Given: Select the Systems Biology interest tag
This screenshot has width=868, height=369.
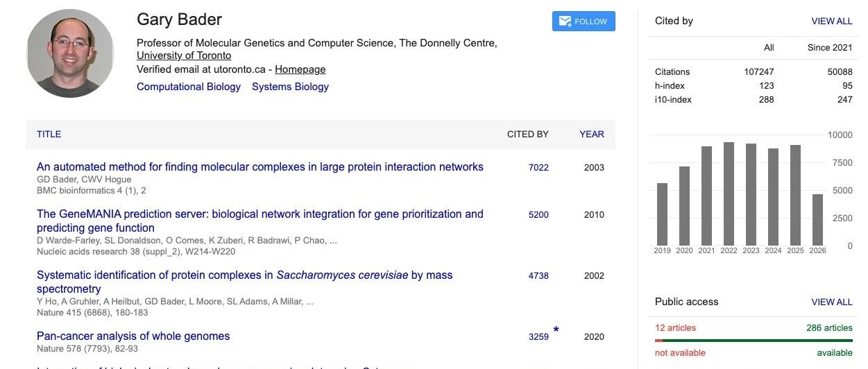Looking at the screenshot, I should pos(290,87).
